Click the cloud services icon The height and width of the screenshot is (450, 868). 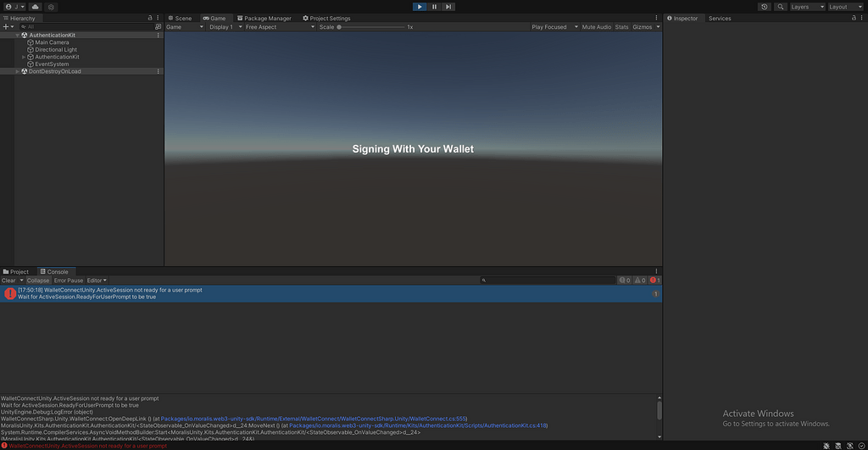pyautogui.click(x=36, y=7)
